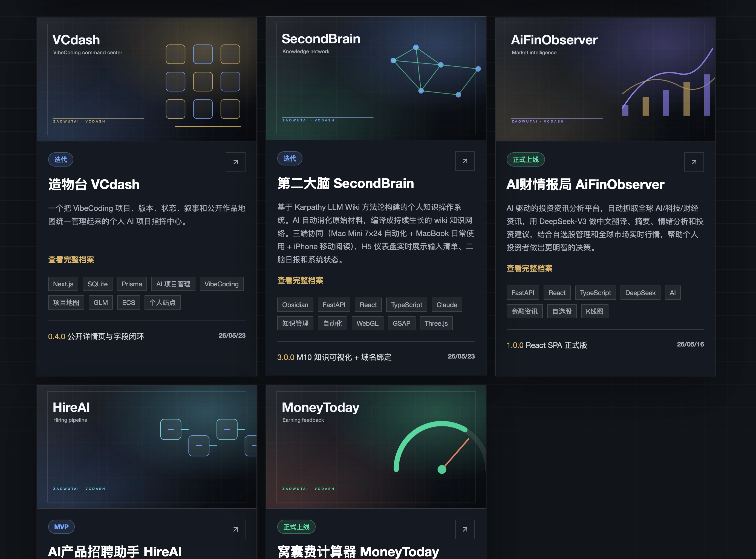Image resolution: width=756 pixels, height=559 pixels.
Task: Select the Prisma tag
Action: click(x=132, y=284)
